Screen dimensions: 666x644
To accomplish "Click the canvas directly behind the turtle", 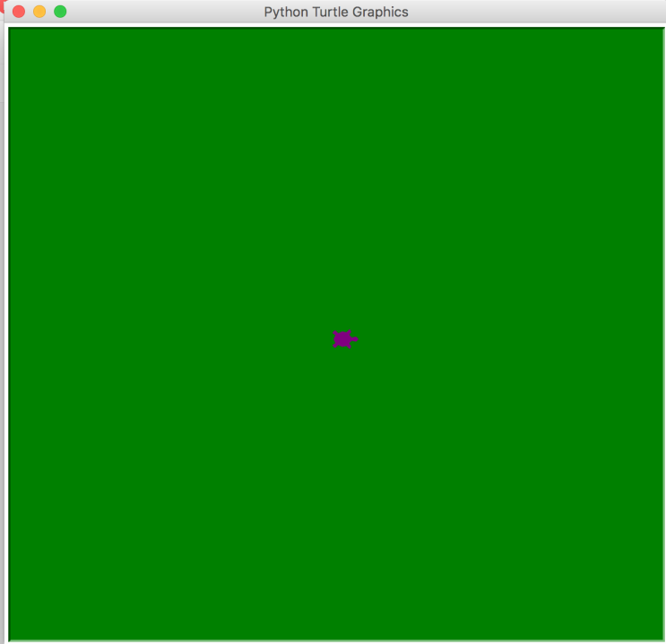I will pyautogui.click(x=309, y=339).
